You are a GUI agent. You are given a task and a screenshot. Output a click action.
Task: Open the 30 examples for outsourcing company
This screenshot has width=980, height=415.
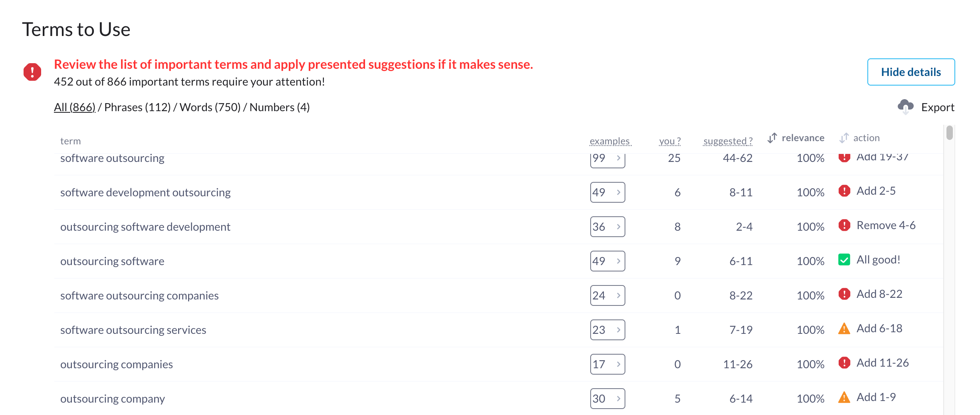tap(607, 399)
